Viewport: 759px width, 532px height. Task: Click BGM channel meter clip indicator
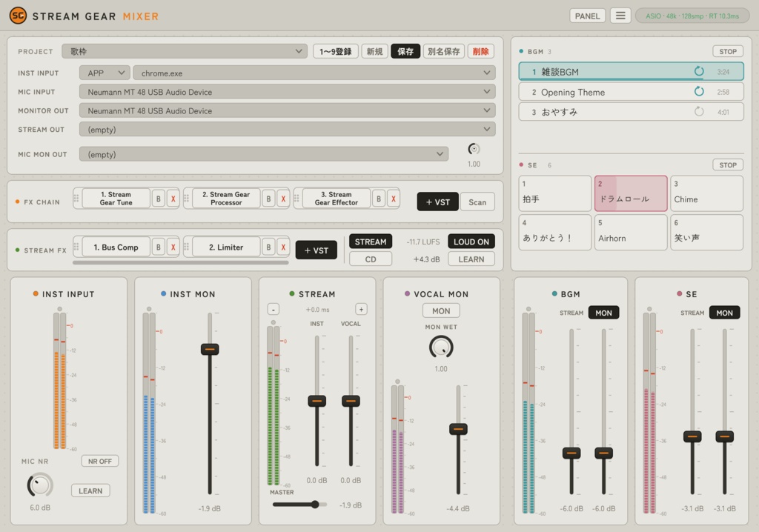[x=528, y=309]
